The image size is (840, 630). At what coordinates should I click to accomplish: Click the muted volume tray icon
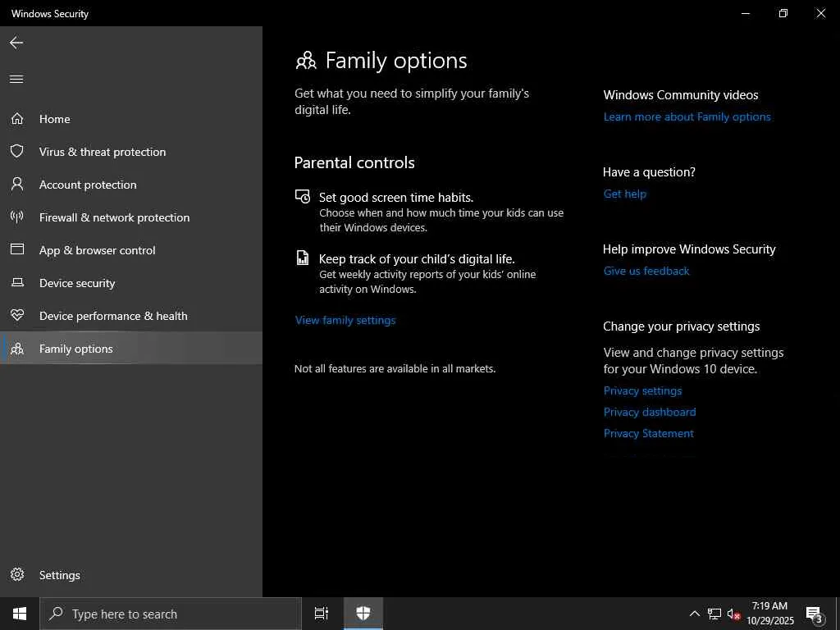click(733, 614)
